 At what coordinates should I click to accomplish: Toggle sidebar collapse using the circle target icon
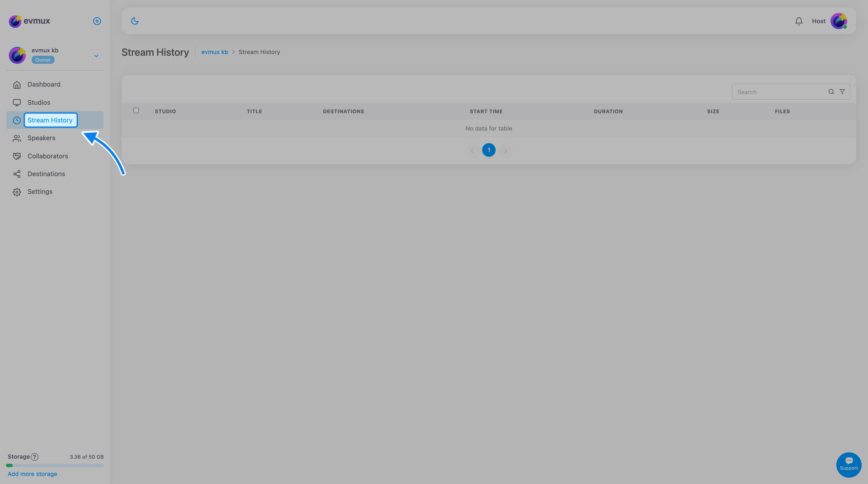coord(97,21)
